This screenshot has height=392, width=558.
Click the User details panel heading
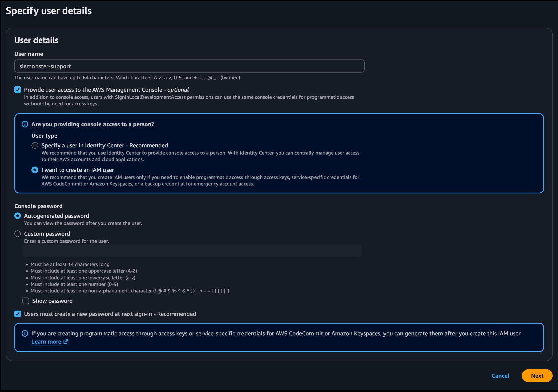pos(37,40)
